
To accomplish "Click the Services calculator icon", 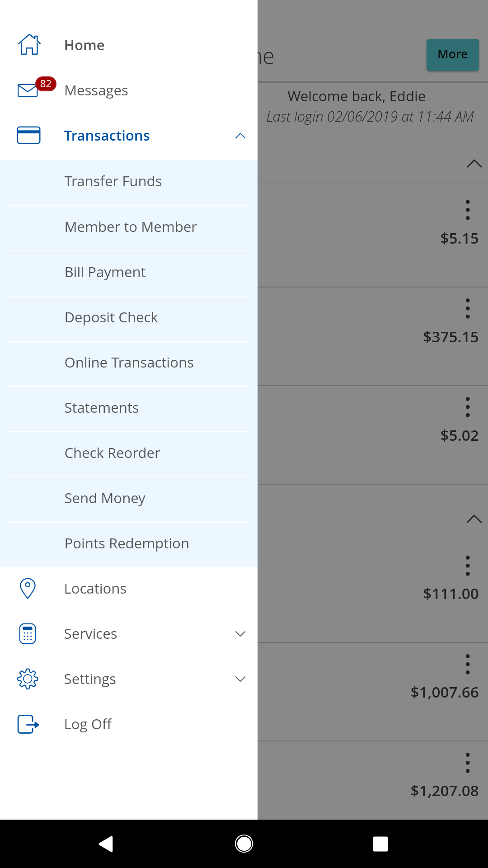I will coord(28,633).
